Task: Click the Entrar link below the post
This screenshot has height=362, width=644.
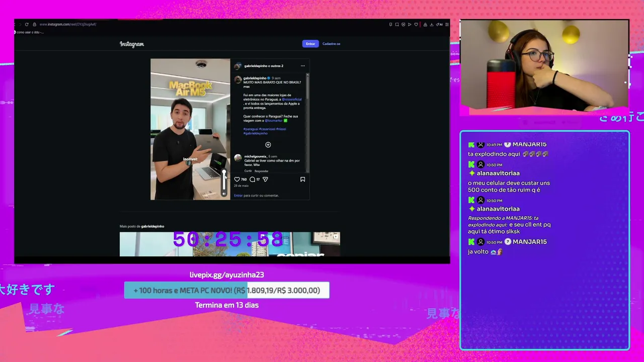Action: [238, 196]
